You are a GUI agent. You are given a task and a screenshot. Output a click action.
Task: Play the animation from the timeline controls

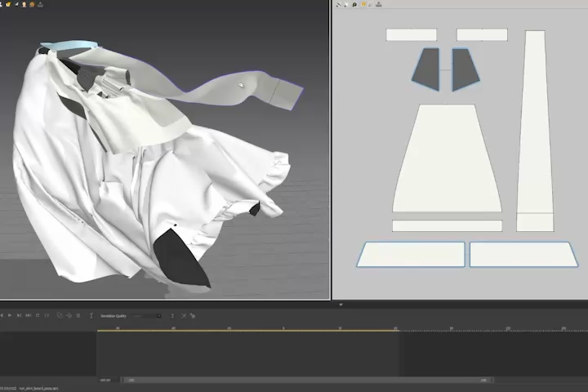[10, 315]
